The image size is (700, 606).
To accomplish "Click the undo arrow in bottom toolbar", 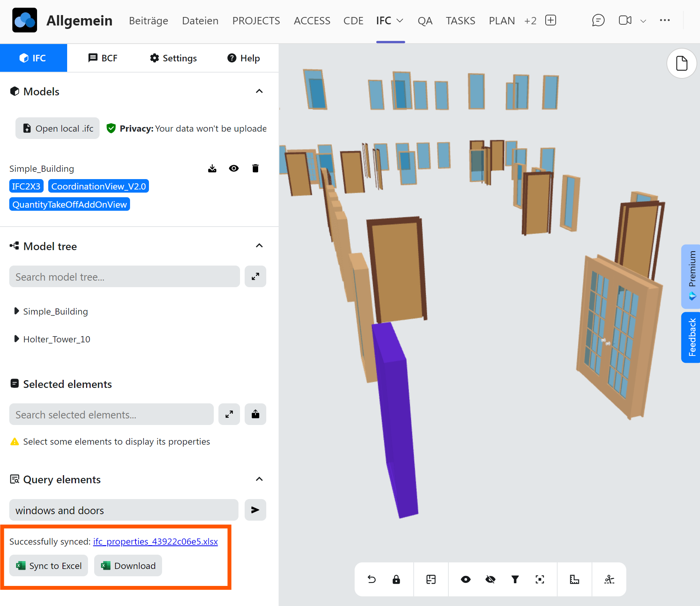I will pyautogui.click(x=372, y=579).
